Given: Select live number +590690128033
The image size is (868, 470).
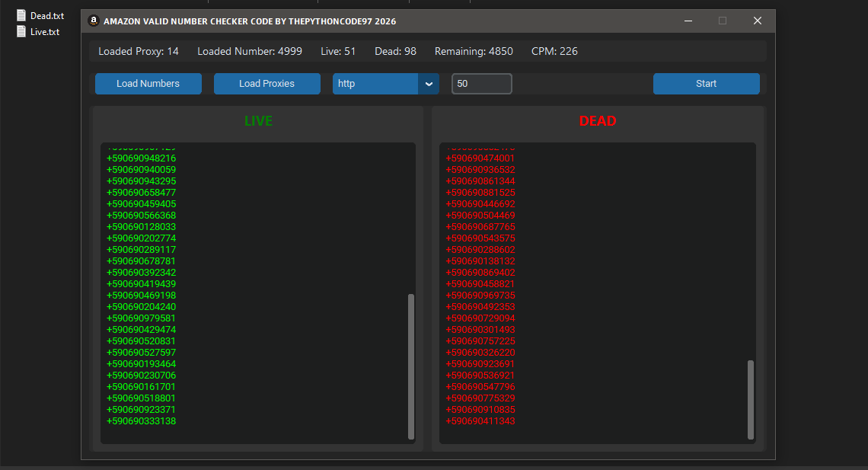Looking at the screenshot, I should pyautogui.click(x=141, y=227).
